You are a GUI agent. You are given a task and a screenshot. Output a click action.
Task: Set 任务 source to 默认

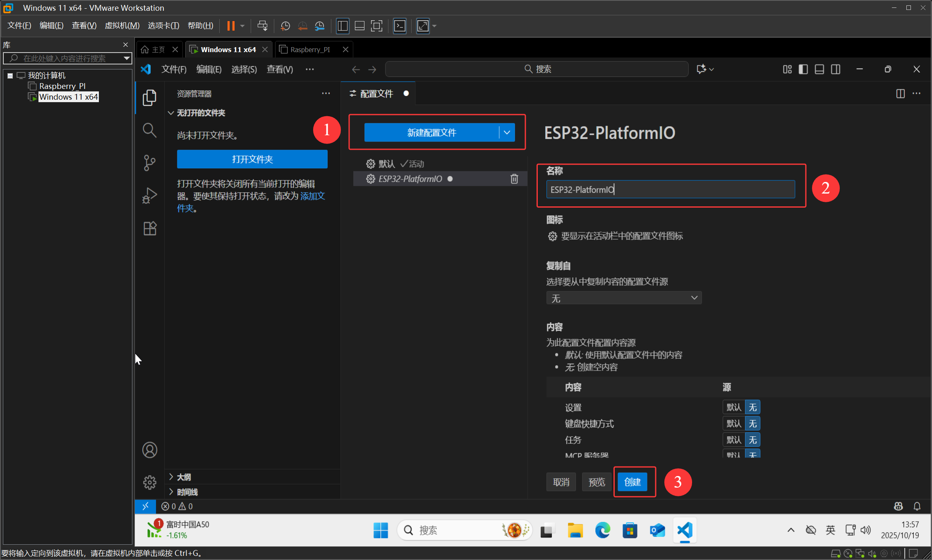coord(734,440)
